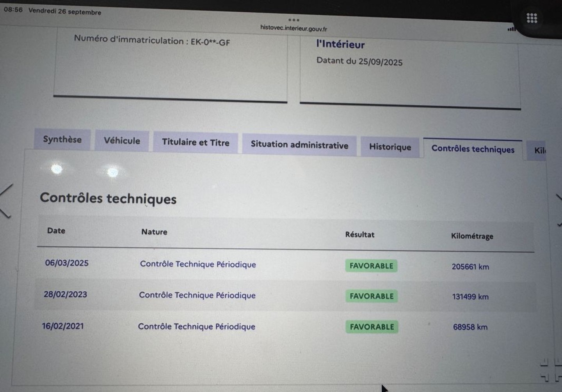Click the Numéro d'immatriculation EK-0**-GF text
The width and height of the screenshot is (562, 392).
[152, 41]
